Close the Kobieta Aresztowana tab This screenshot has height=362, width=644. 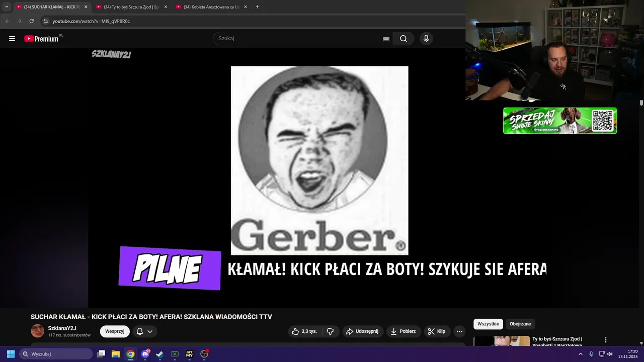pos(246,7)
